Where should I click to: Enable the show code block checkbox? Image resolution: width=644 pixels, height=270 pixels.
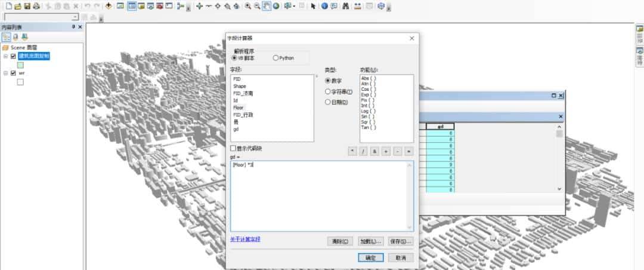click(x=233, y=148)
